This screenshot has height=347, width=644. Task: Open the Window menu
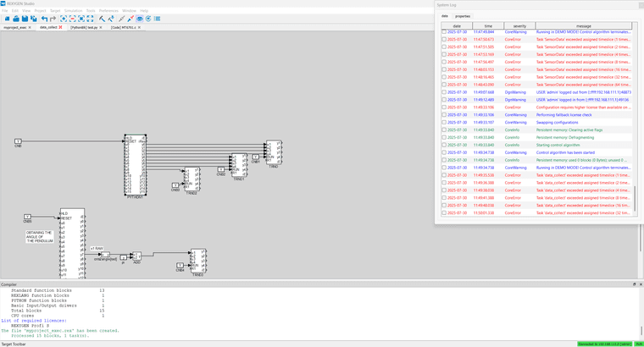(x=129, y=11)
